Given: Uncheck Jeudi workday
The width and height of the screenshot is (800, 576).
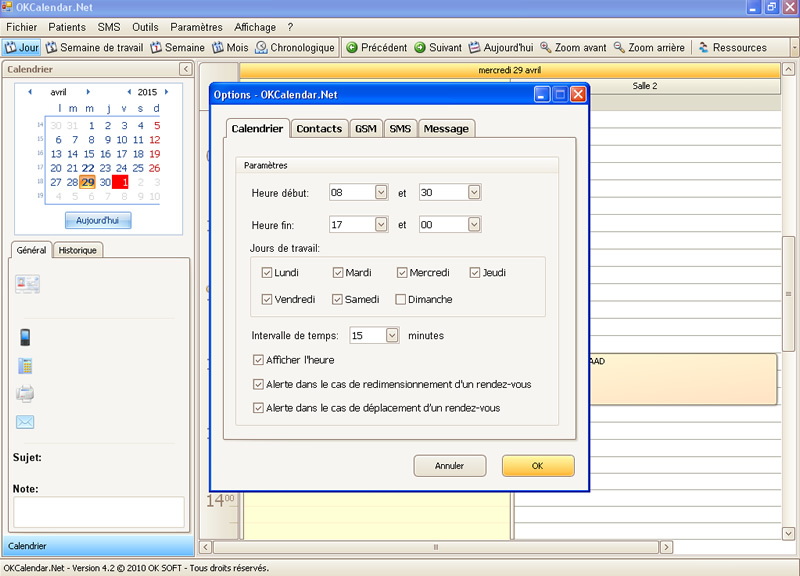Looking at the screenshot, I should pos(475,272).
